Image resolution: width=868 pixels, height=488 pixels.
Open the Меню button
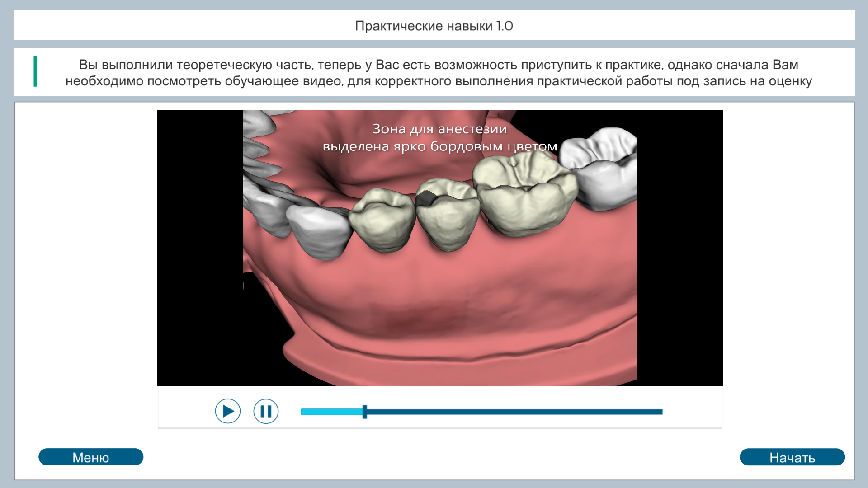coord(91,457)
